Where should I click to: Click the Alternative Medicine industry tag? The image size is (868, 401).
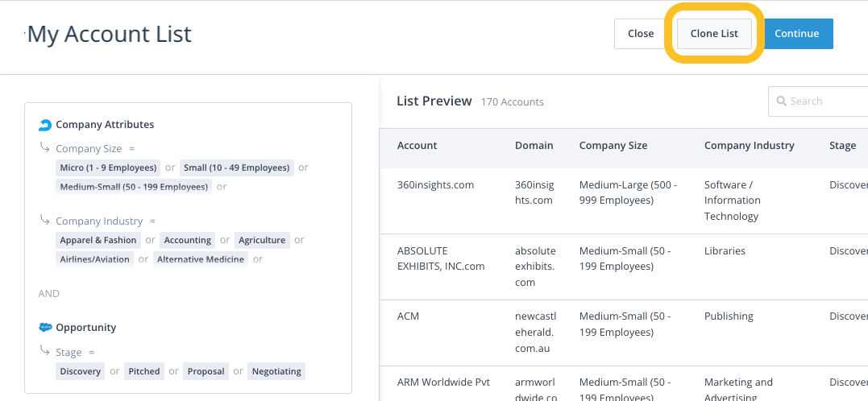click(200, 259)
